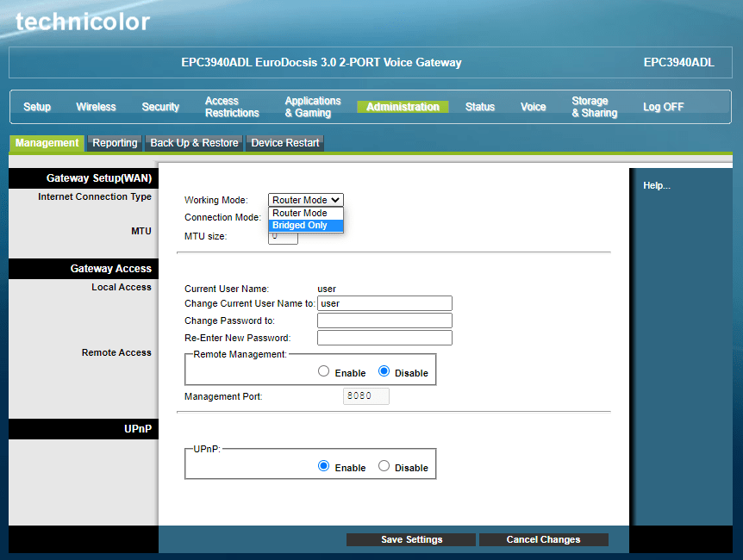Image resolution: width=743 pixels, height=560 pixels.
Task: Open Storage & Sharing section
Action: (x=594, y=107)
